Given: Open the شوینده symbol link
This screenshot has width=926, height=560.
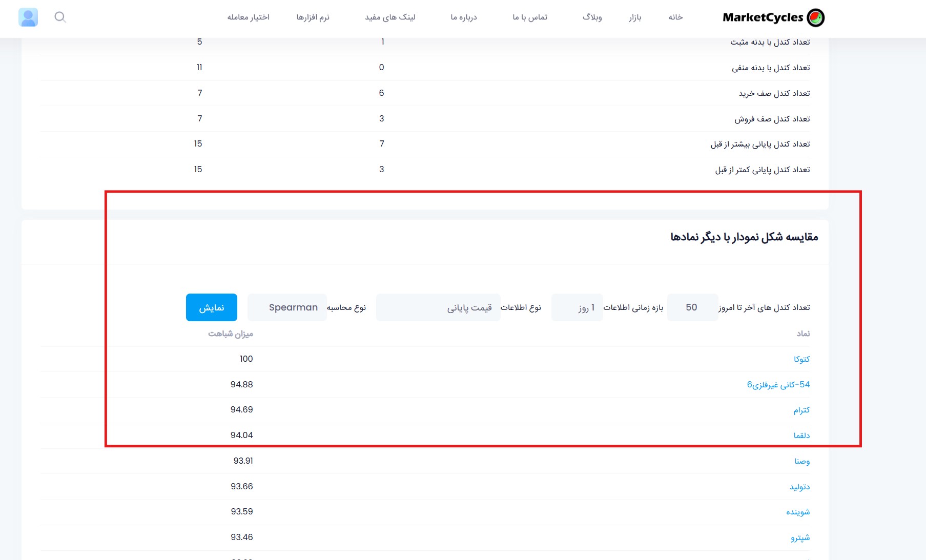Looking at the screenshot, I should (798, 512).
